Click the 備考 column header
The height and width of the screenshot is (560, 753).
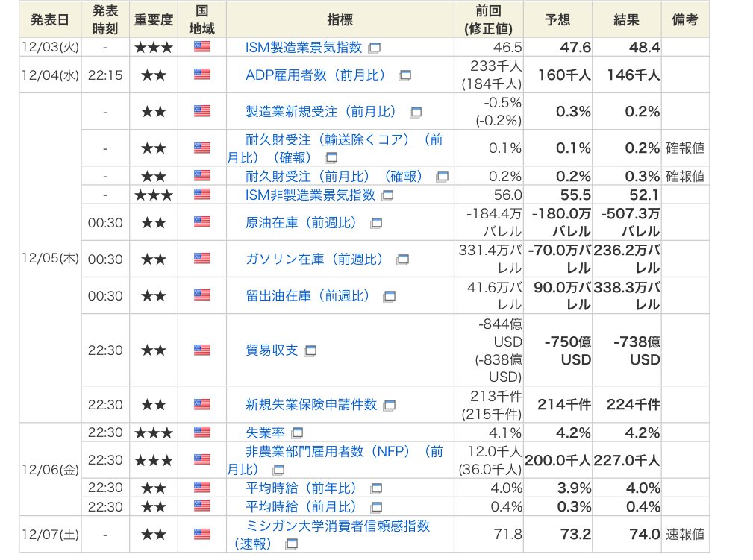pyautogui.click(x=685, y=19)
